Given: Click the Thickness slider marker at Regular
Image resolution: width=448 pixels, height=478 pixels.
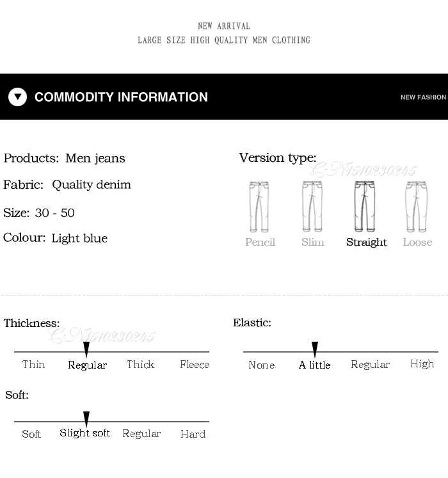Looking at the screenshot, I should click(x=86, y=349).
